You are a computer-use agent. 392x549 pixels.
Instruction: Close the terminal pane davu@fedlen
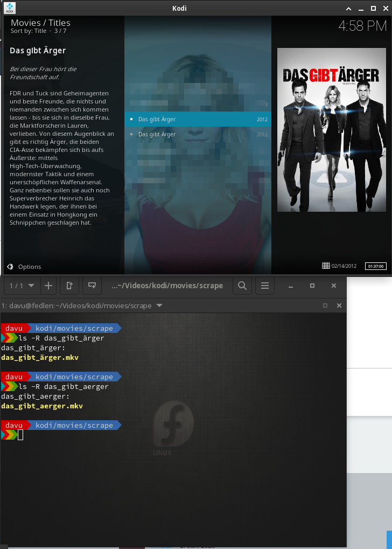click(339, 305)
